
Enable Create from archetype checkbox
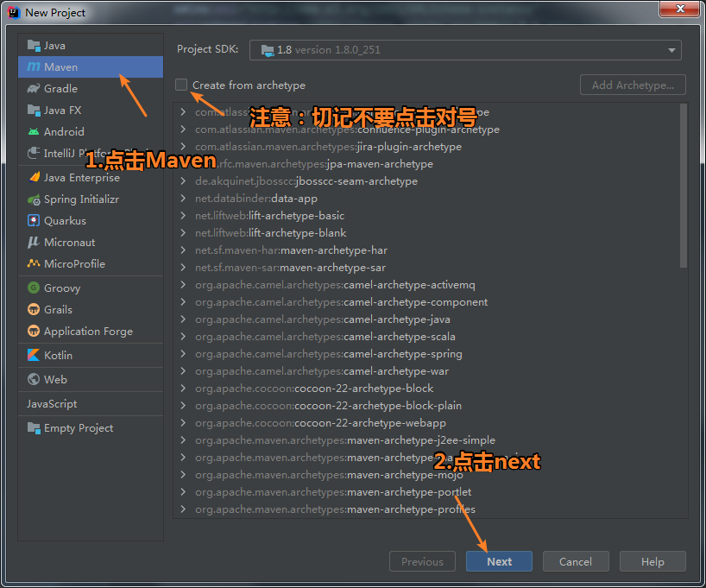(x=181, y=85)
